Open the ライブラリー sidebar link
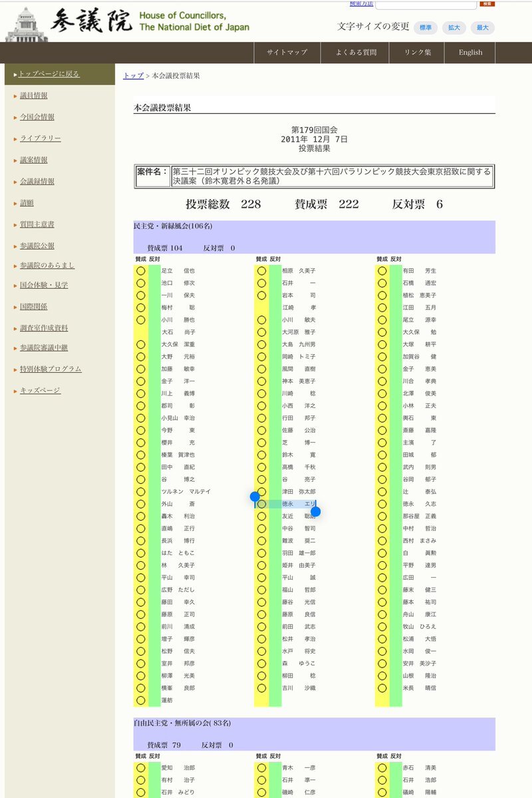The height and width of the screenshot is (798, 532). (x=40, y=138)
